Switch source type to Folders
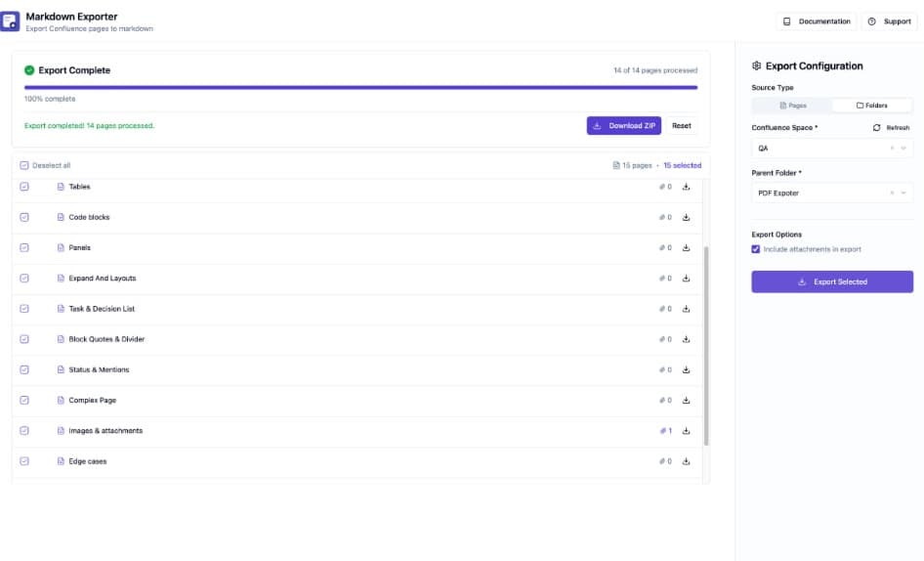Screen dimensions: 924x561 pos(871,106)
